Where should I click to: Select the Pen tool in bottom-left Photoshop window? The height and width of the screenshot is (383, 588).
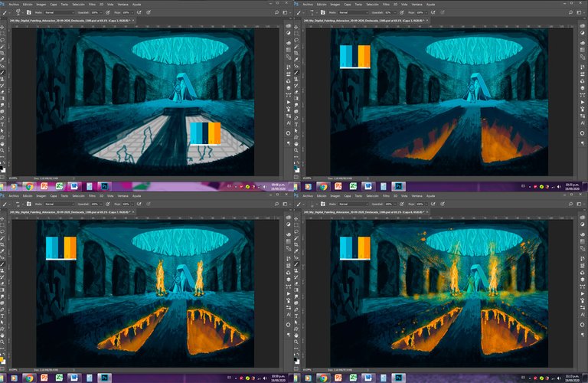[4, 309]
